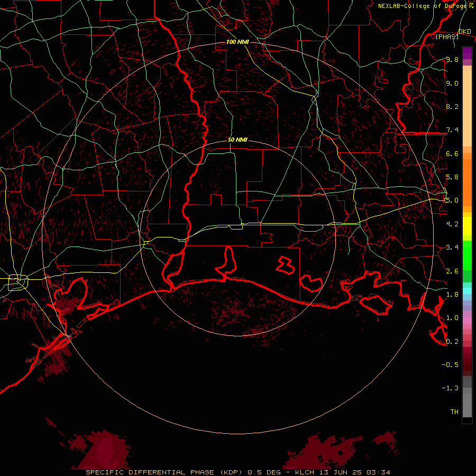
Task: Click the "13 JUN 25" date in the caption
Action: [x=340, y=472]
